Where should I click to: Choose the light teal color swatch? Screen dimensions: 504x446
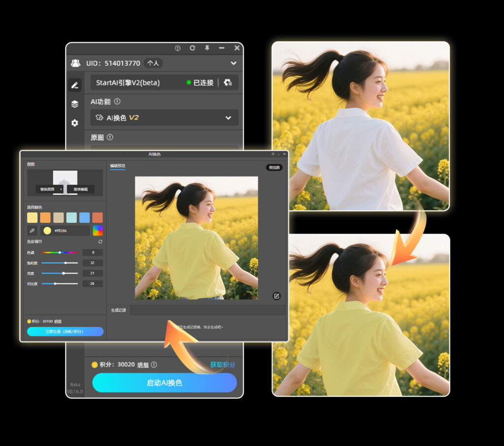point(71,217)
